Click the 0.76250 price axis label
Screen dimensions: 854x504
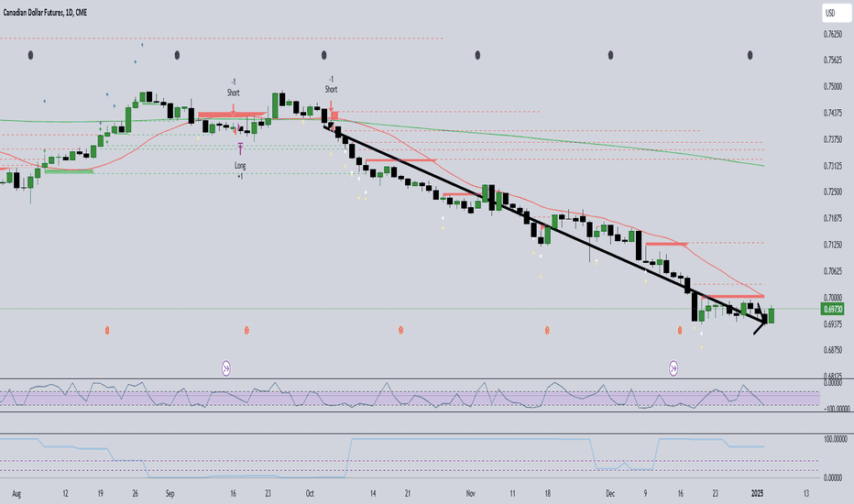pos(833,34)
